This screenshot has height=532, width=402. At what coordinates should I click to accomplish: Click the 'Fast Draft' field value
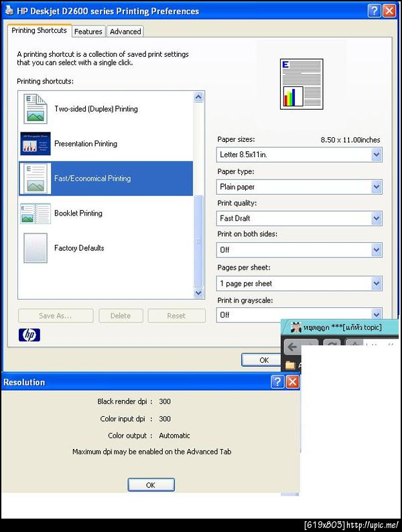[234, 218]
